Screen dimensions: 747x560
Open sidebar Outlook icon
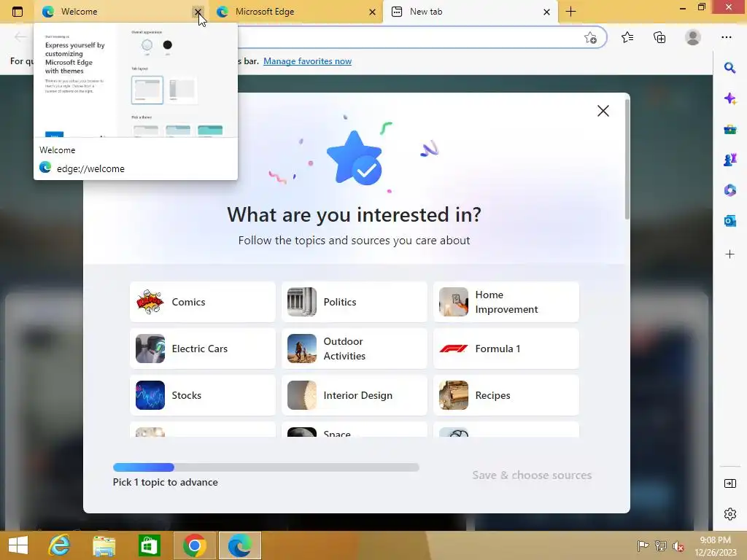pos(729,220)
